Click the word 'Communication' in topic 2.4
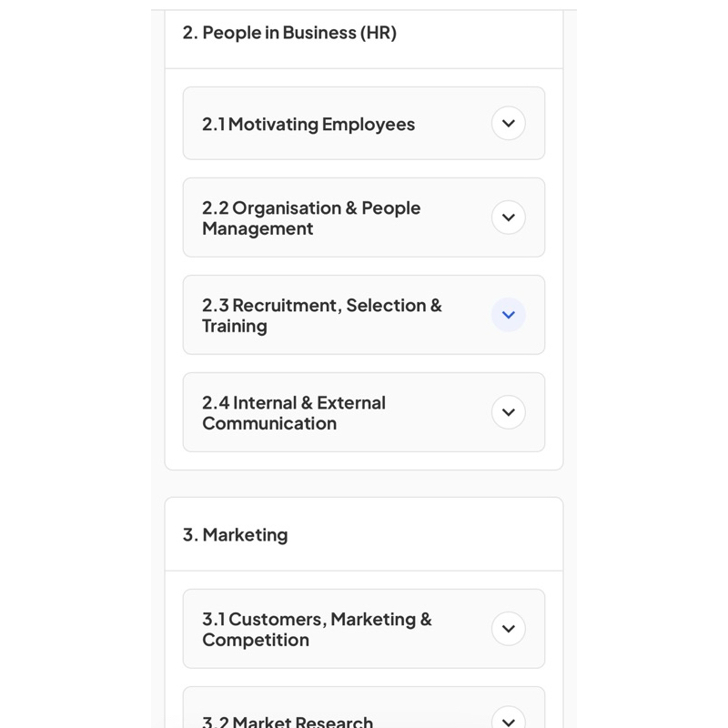The image size is (728, 728). pyautogui.click(x=269, y=424)
